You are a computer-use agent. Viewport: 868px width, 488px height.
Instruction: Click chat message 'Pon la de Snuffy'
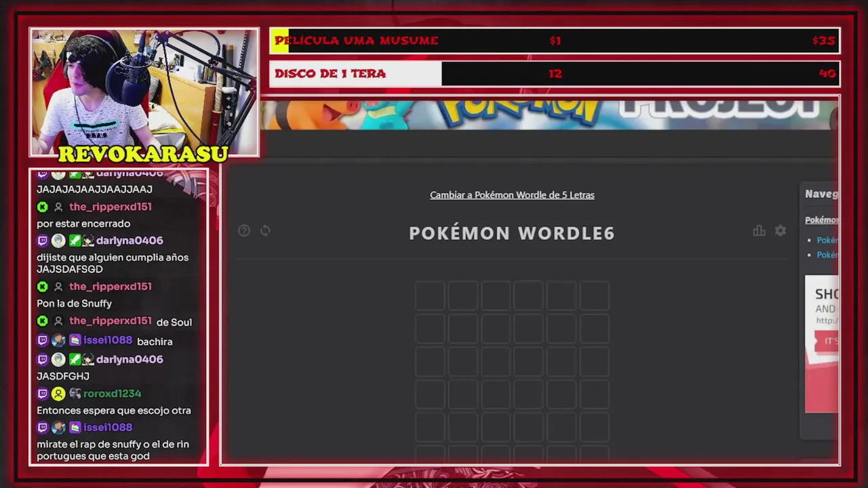click(75, 304)
